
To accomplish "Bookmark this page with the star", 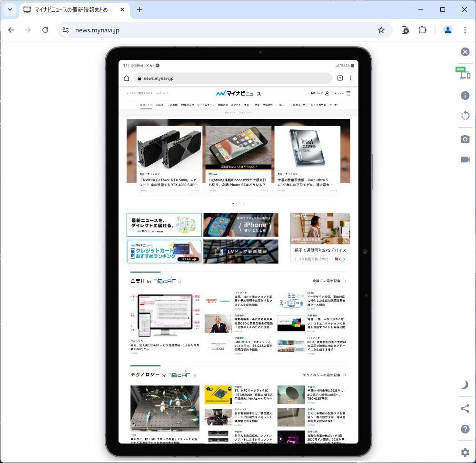I will (381, 30).
